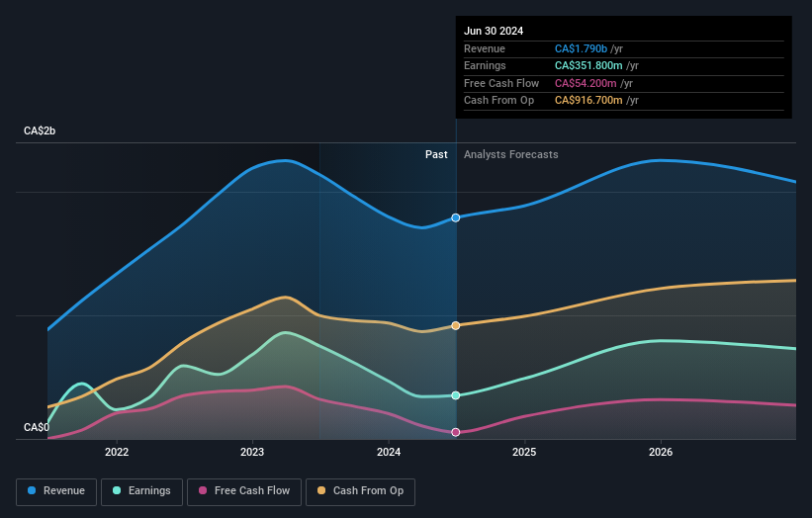Click the teal Earnings data point marker
This screenshot has height=518, width=812.
tap(456, 395)
